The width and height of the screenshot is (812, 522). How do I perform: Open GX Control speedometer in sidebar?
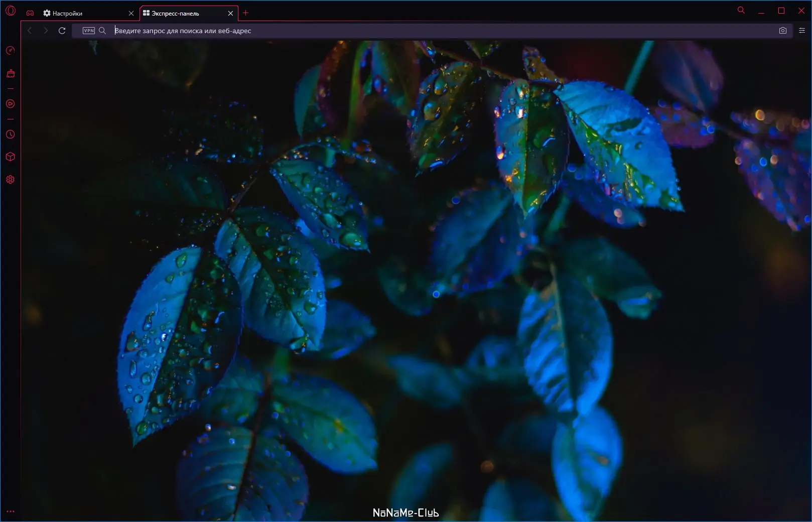[11, 51]
